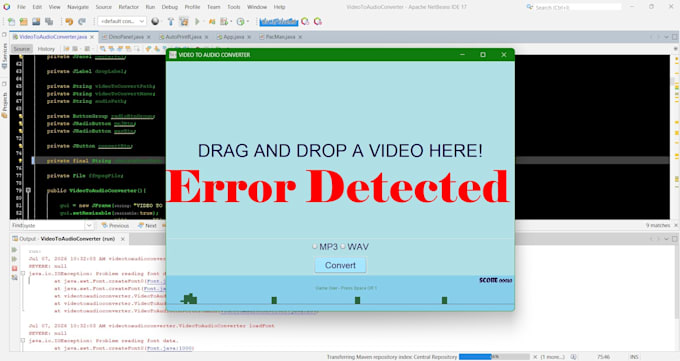Click the (1 more...) status bar link

click(553, 357)
